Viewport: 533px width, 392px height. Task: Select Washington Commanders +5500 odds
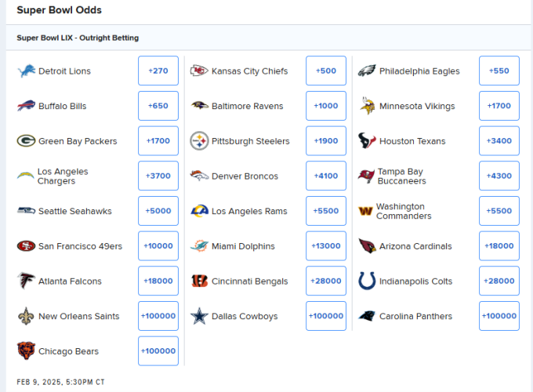(x=499, y=211)
